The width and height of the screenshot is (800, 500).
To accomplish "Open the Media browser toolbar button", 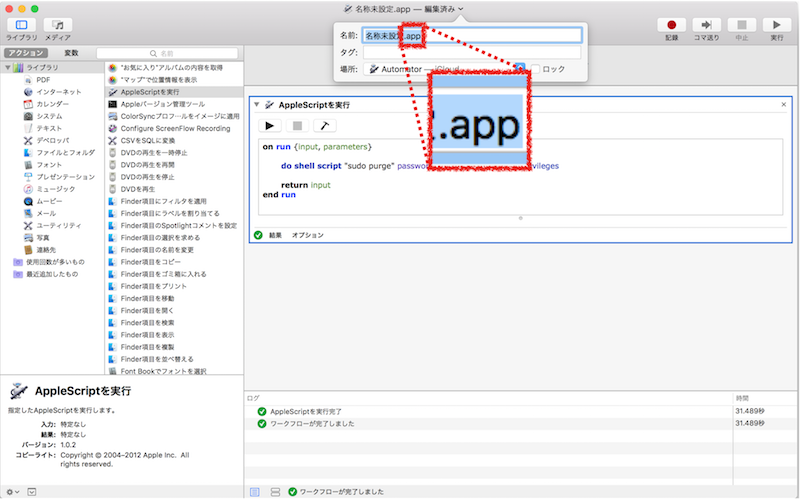I will click(x=58, y=25).
